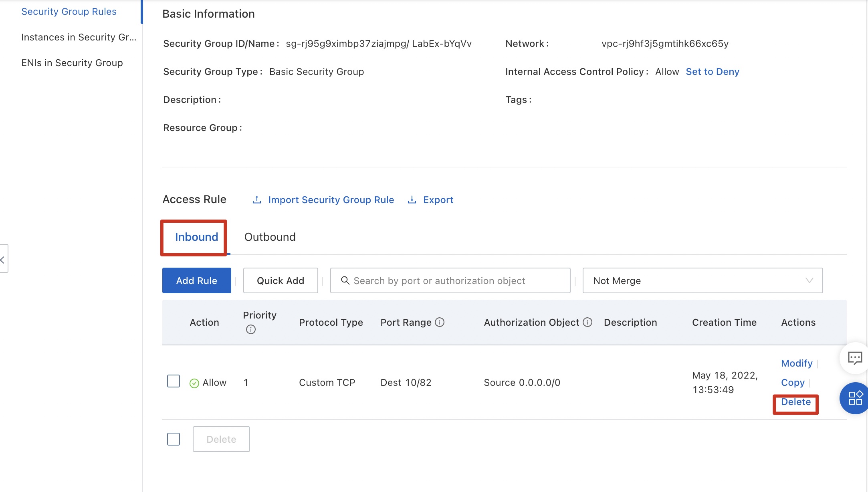Modify the Custom TCP rule
Screen dimensions: 868x492
click(797, 363)
